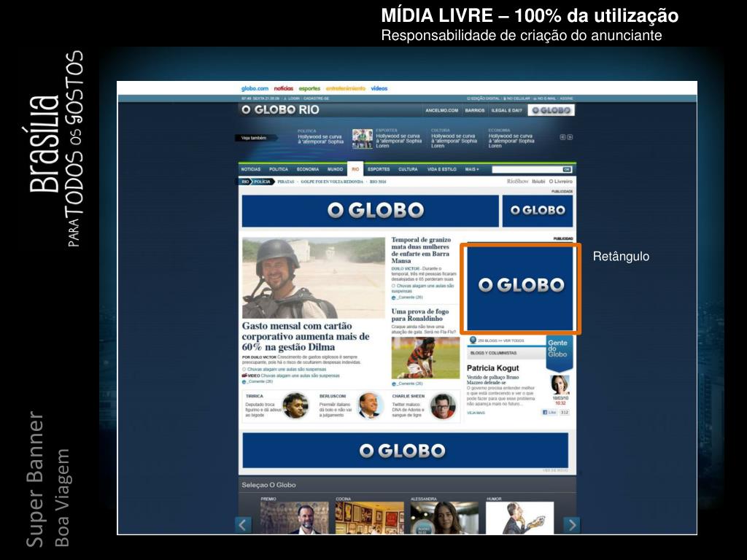Open the NO E-MAIL link
This screenshot has height=560, width=747.
545,98
